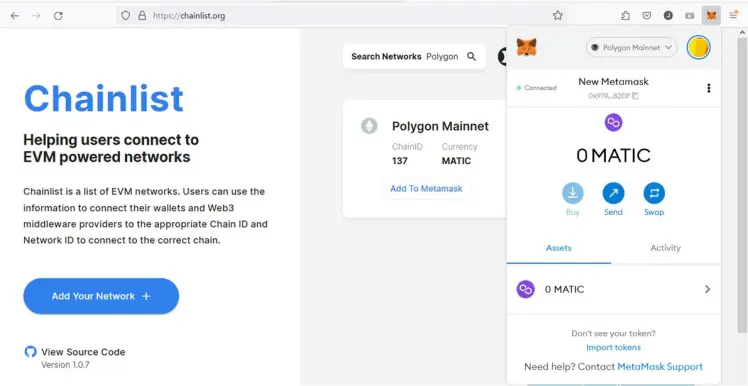
Task: Expand the 0 MATIC asset row chevron
Action: pos(707,289)
